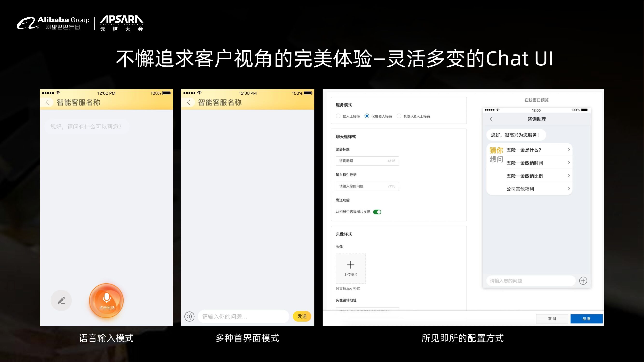The image size is (644, 362).
Task: Tap back arrow in 咨询助理 preview header
Action: pyautogui.click(x=491, y=119)
